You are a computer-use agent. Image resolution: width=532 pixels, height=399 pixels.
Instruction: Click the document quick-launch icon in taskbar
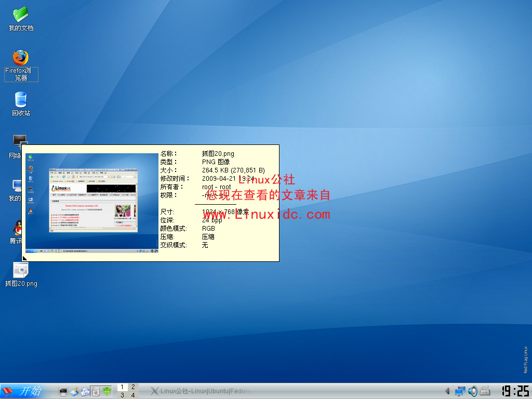(x=96, y=391)
